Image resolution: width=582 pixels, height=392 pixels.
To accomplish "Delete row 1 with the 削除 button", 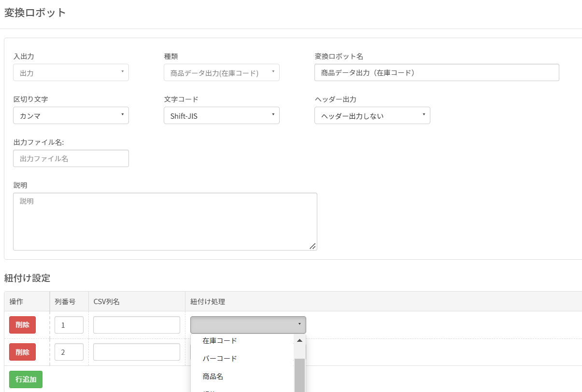I will pyautogui.click(x=22, y=325).
